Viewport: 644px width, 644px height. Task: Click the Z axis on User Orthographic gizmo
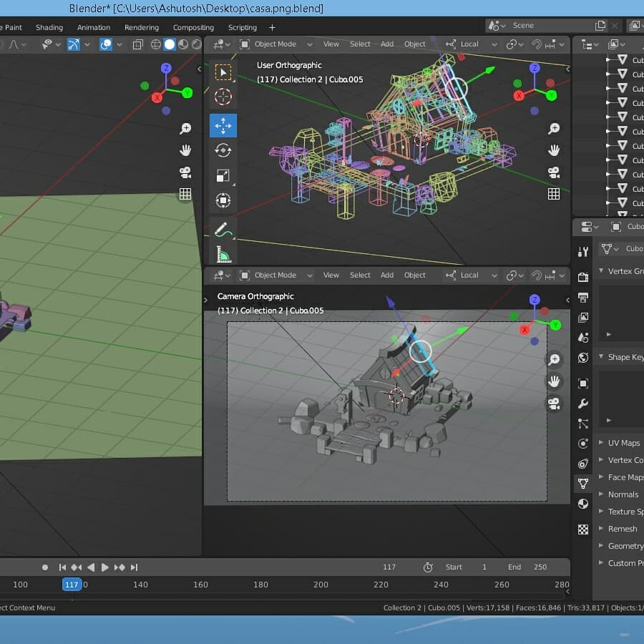tap(535, 68)
